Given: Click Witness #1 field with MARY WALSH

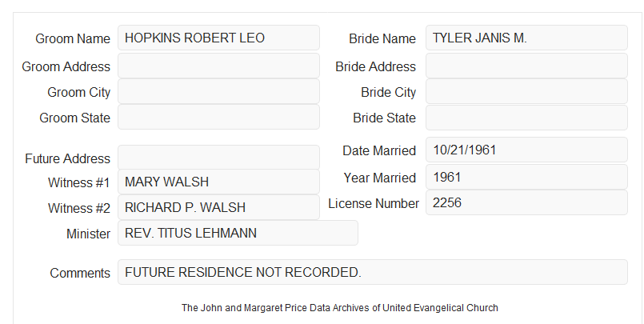Looking at the screenshot, I should tap(218, 182).
